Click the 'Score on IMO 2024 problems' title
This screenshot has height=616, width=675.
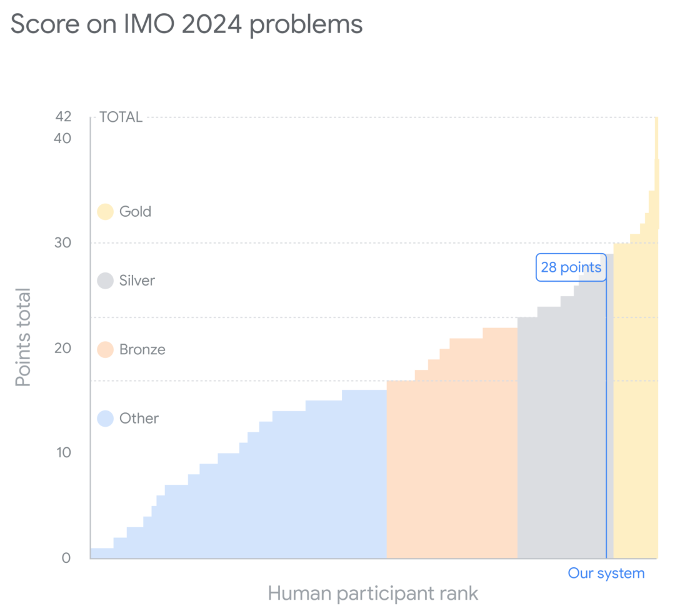pyautogui.click(x=186, y=25)
